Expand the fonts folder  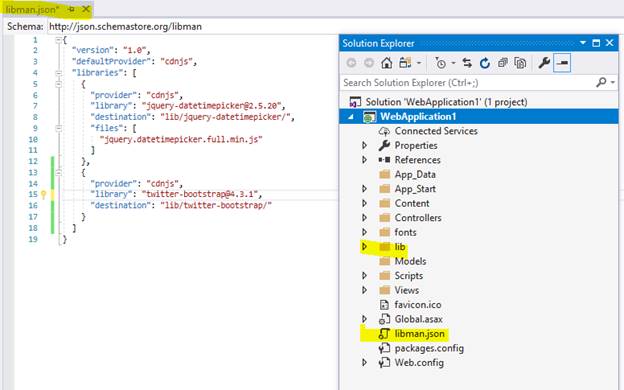[x=364, y=232]
